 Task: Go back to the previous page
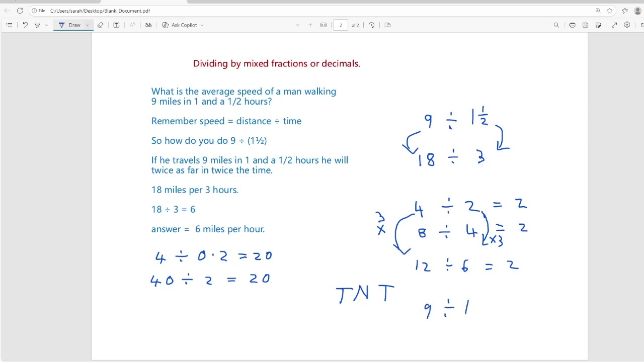tap(7, 11)
